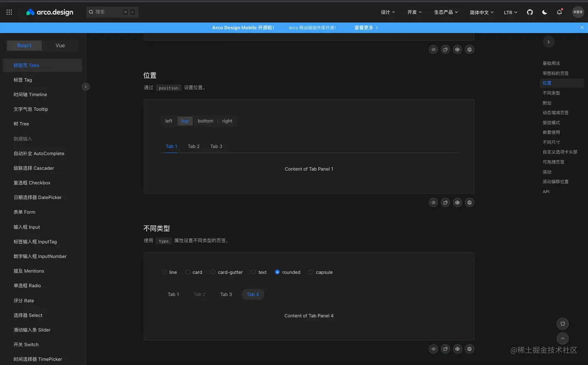
Task: Open the 开发 dropdown menu
Action: point(415,12)
